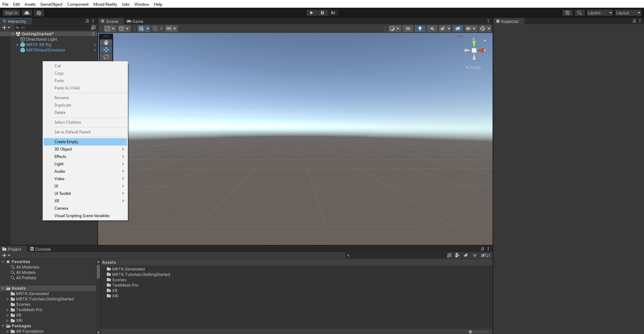The image size is (644, 334).
Task: Open the grid visibility dropdown arrow
Action: 148,29
